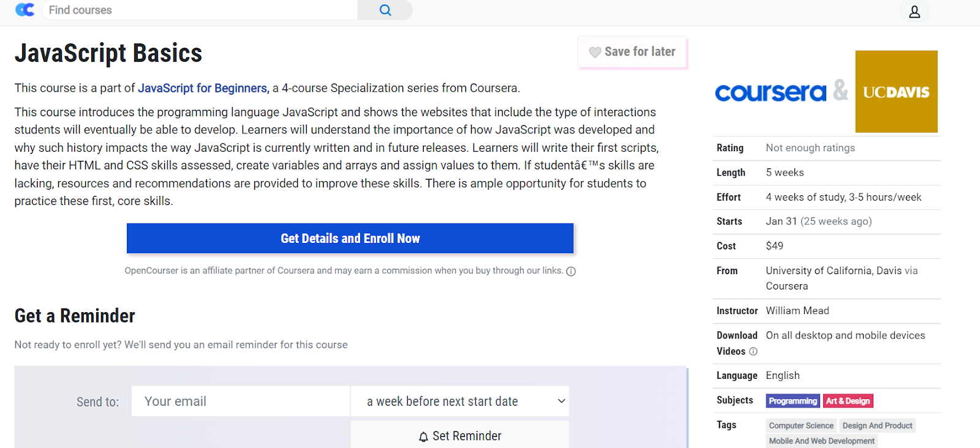This screenshot has height=448, width=980.
Task: Toggle Save for later heart button
Action: pyautogui.click(x=632, y=52)
